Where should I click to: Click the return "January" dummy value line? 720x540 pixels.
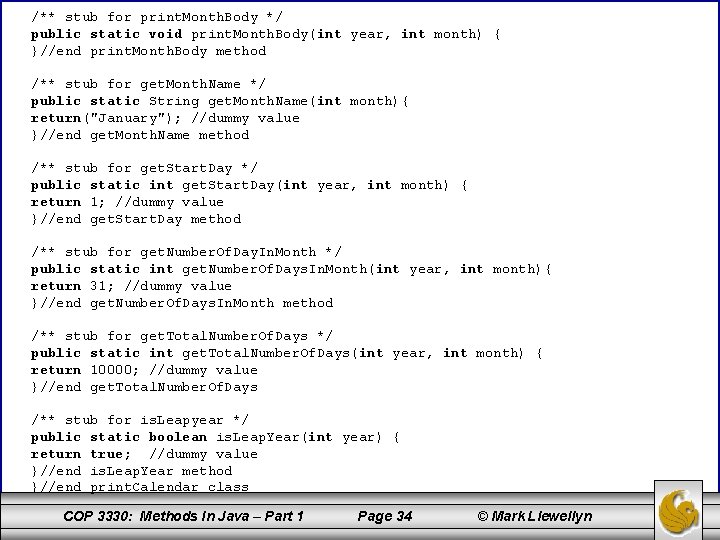[165, 118]
